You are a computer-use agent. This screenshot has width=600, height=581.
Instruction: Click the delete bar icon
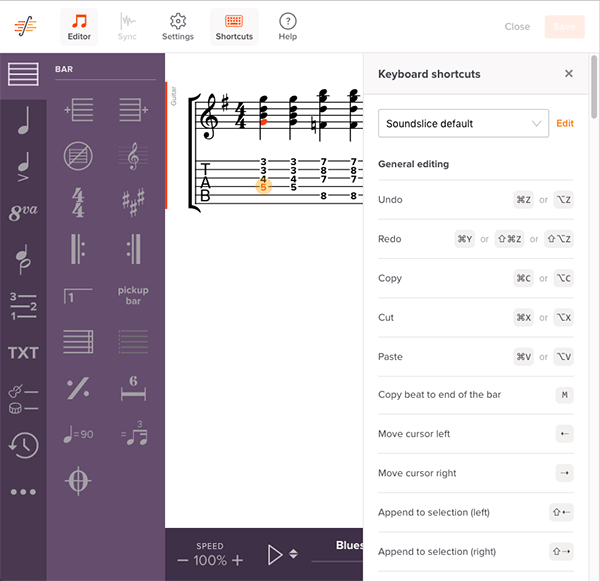78,156
